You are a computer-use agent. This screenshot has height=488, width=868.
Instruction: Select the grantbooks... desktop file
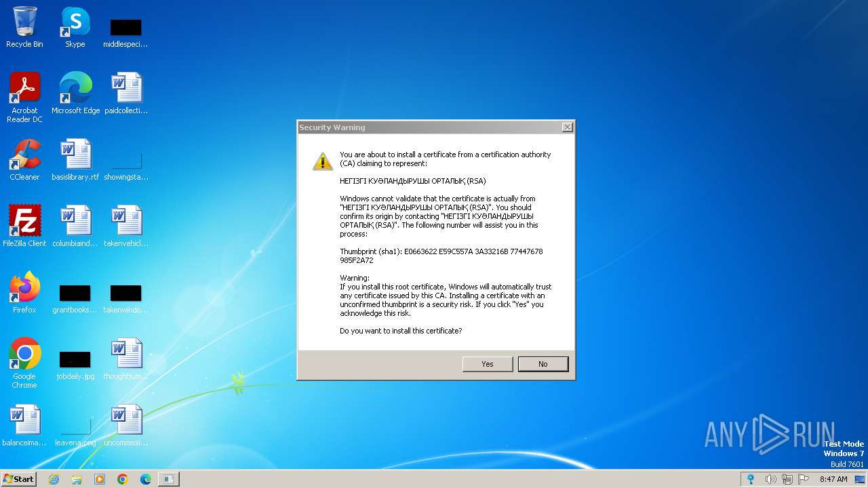coord(75,298)
